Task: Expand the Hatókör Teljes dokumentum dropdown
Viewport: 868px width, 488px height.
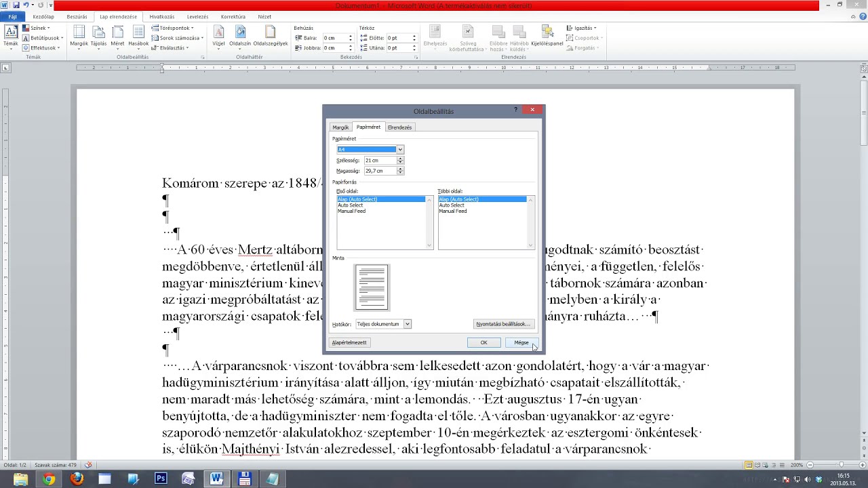Action: 408,324
